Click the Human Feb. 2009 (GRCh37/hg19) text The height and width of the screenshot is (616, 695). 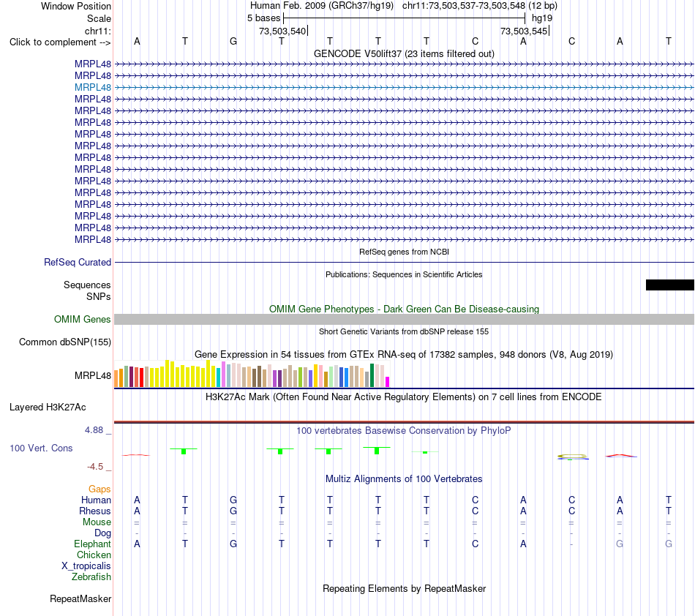(322, 6)
